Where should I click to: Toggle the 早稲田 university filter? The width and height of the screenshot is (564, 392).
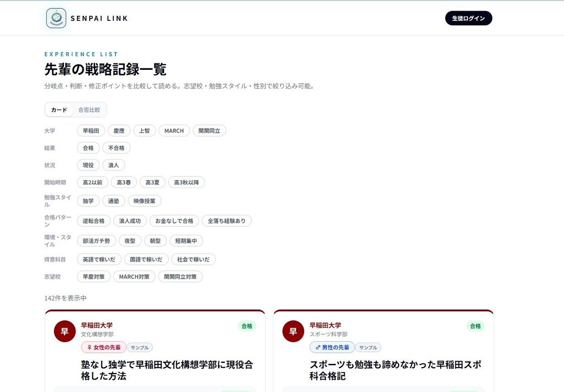click(91, 131)
